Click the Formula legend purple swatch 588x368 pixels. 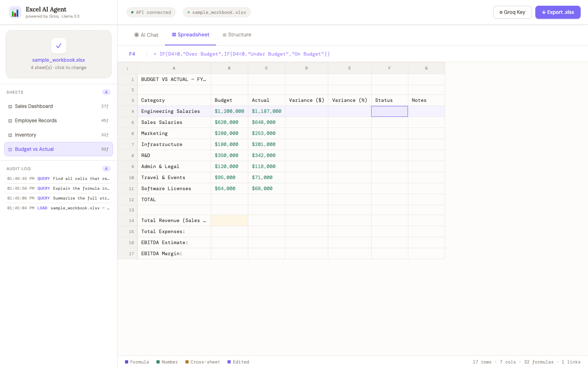point(127,362)
